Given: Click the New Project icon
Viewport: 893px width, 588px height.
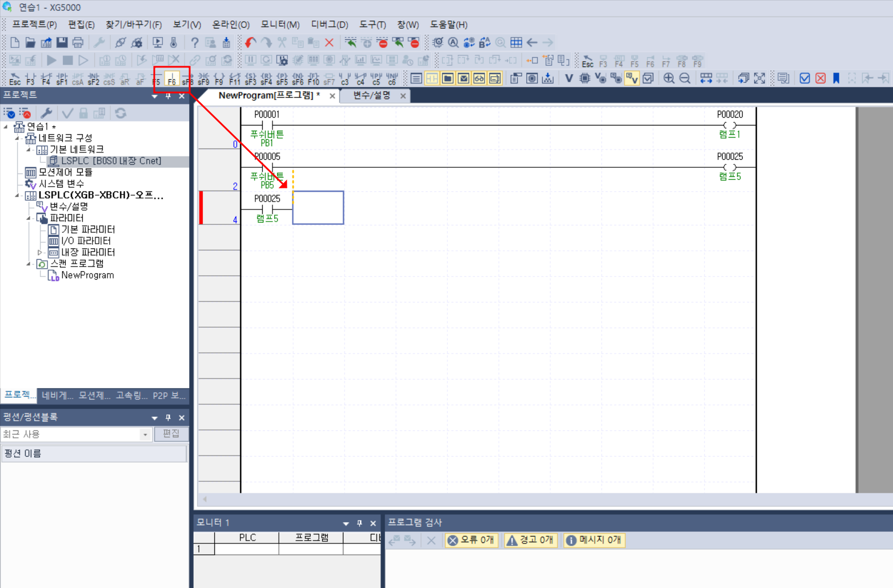Looking at the screenshot, I should 15,43.
